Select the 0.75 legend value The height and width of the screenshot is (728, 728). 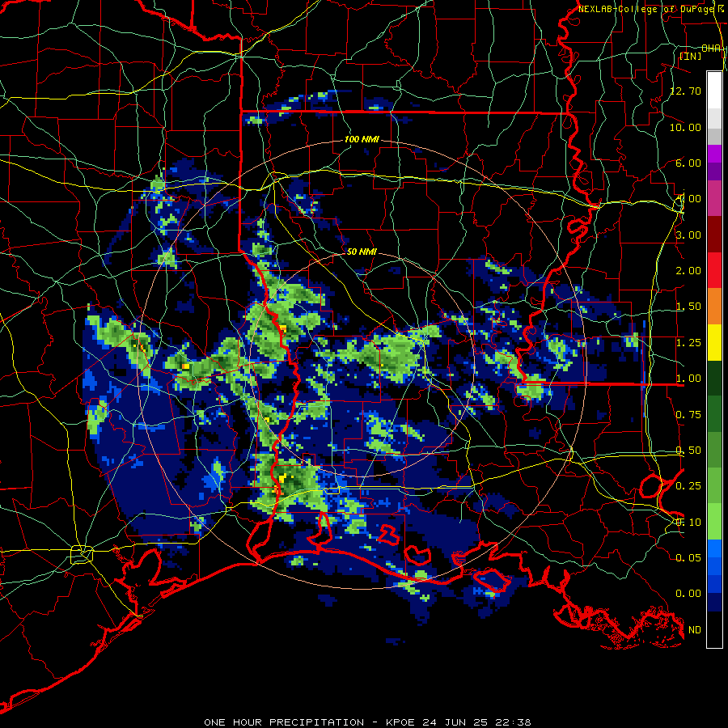click(x=688, y=415)
